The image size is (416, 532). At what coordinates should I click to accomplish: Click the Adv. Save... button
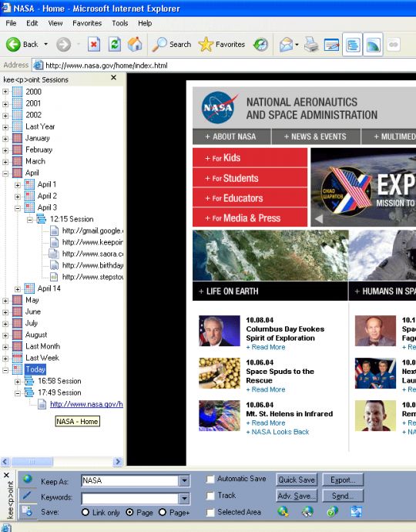pos(297,496)
